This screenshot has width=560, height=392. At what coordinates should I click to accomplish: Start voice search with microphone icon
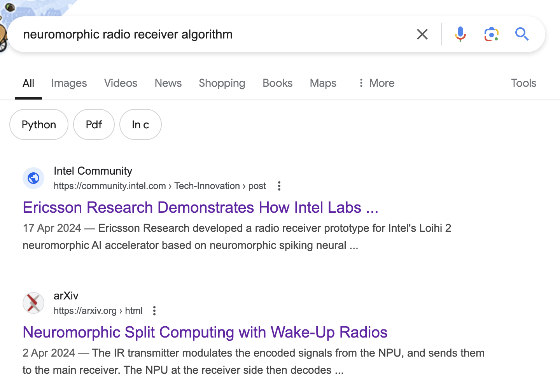(x=460, y=34)
